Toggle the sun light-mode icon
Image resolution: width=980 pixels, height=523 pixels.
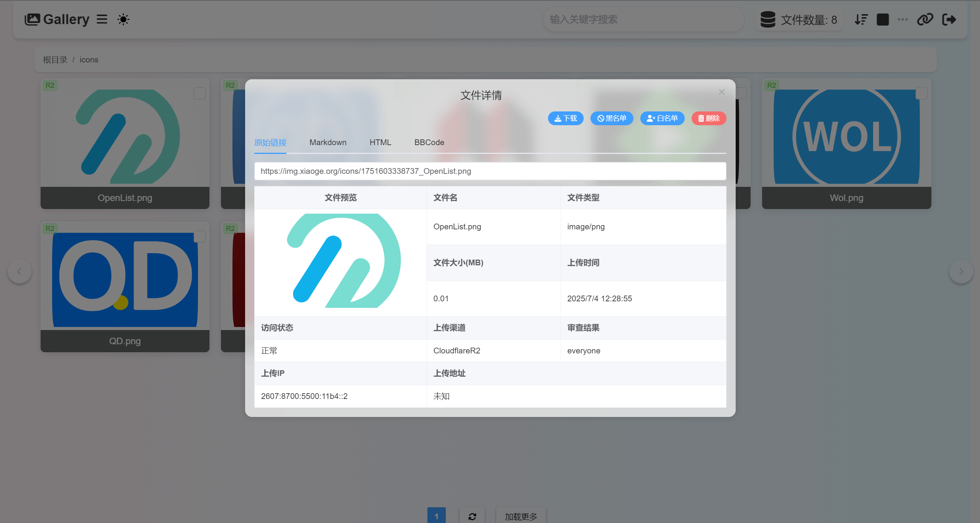pyautogui.click(x=123, y=19)
